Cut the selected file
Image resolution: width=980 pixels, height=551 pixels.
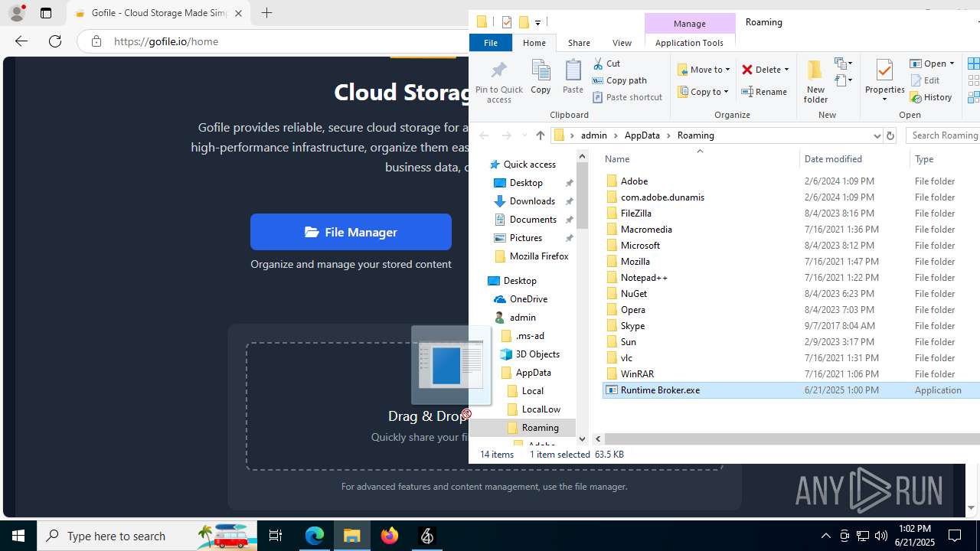(606, 64)
